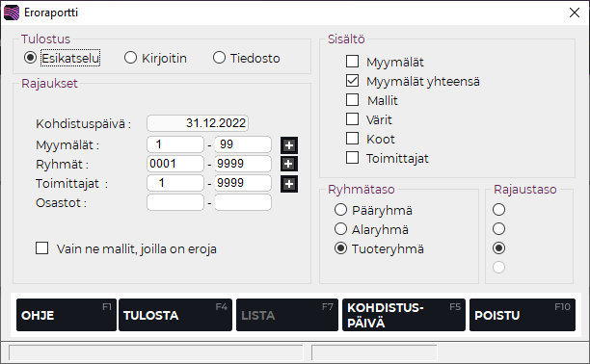
Task: Click the plus icon beside Myymälät range
Action: point(289,145)
